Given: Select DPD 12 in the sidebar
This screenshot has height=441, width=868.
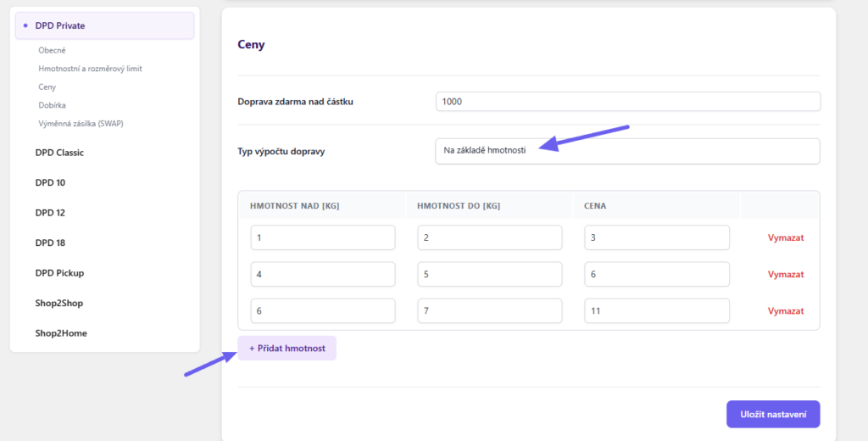Looking at the screenshot, I should point(50,213).
